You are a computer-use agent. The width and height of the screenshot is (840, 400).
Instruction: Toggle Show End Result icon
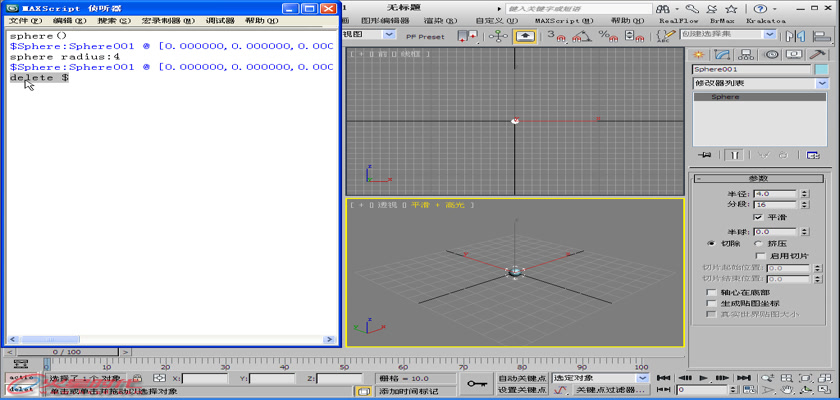735,155
